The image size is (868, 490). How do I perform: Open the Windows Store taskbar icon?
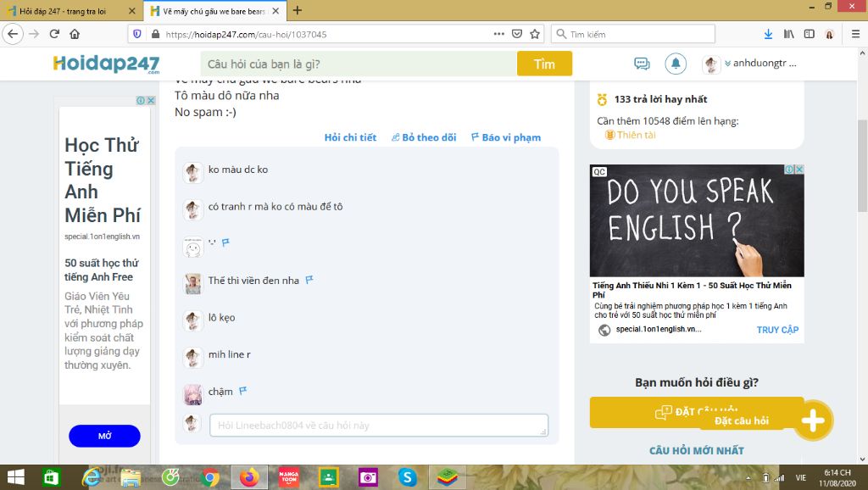(x=52, y=477)
